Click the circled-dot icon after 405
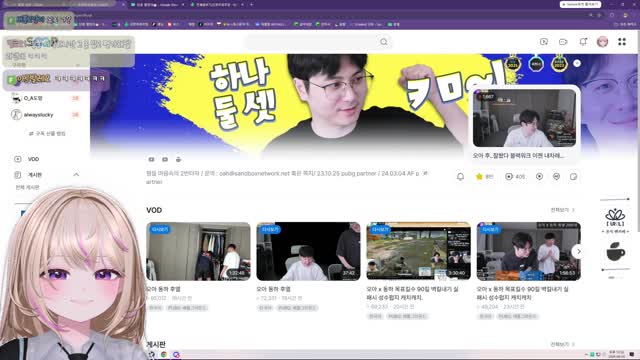Image resolution: width=640 pixels, height=360 pixels. [539, 177]
